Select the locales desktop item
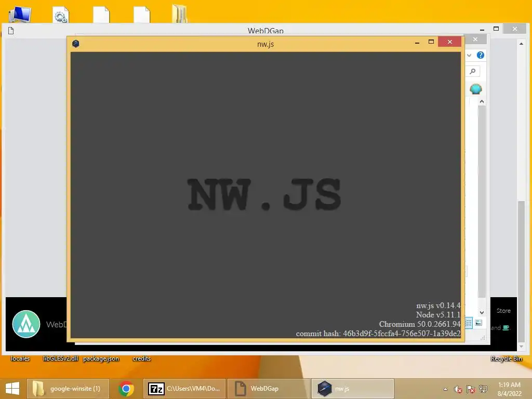532x399 pixels. tap(20, 358)
